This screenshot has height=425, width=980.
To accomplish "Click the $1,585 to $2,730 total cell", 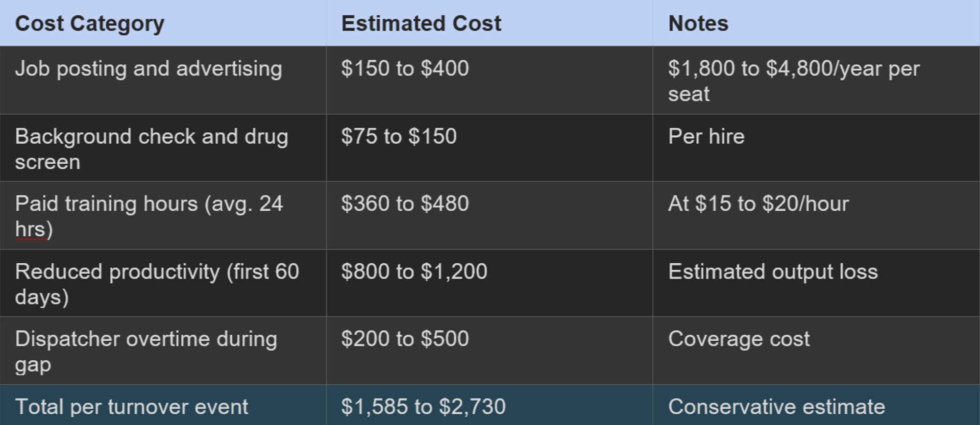I will 423,407.
